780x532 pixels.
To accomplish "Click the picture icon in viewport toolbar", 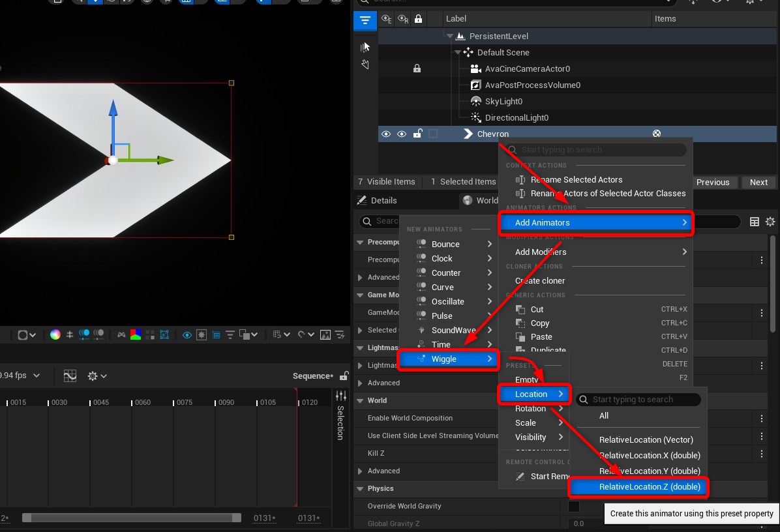I will click(325, 334).
